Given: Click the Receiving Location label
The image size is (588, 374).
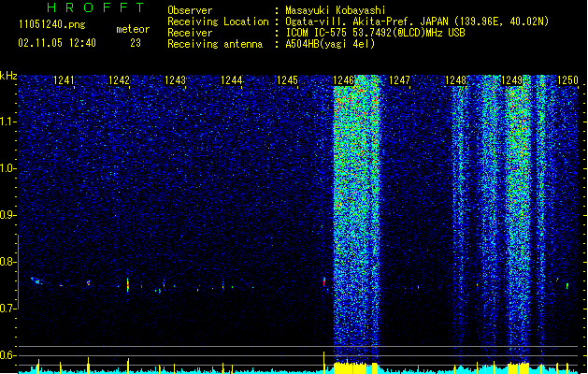Looking at the screenshot, I should (x=218, y=22).
